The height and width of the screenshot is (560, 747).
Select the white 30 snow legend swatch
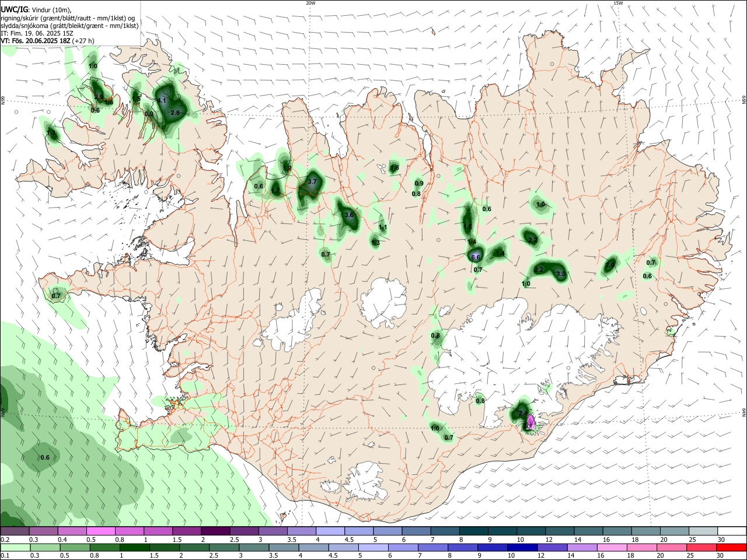731,531
